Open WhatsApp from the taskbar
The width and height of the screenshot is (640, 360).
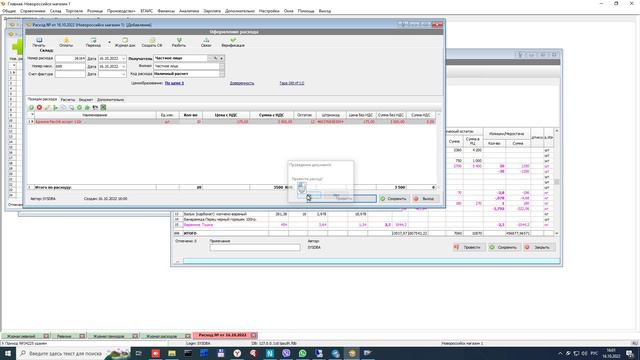302,353
